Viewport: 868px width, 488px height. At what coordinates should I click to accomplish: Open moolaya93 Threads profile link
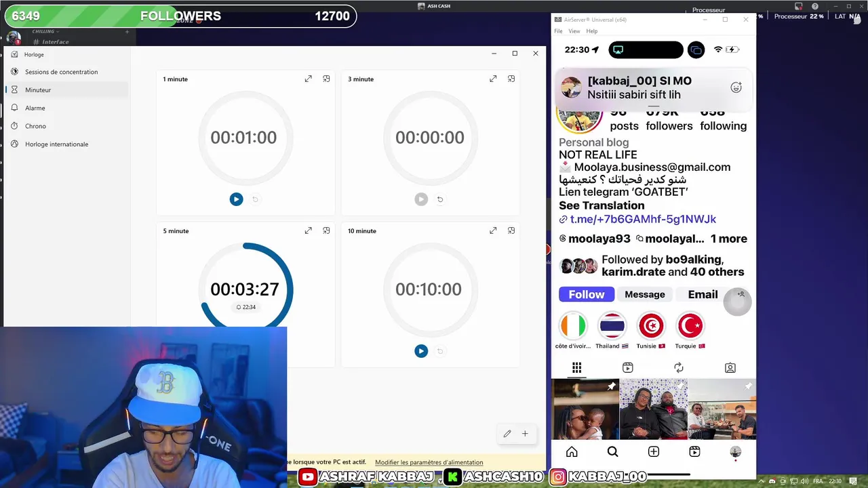tap(595, 239)
